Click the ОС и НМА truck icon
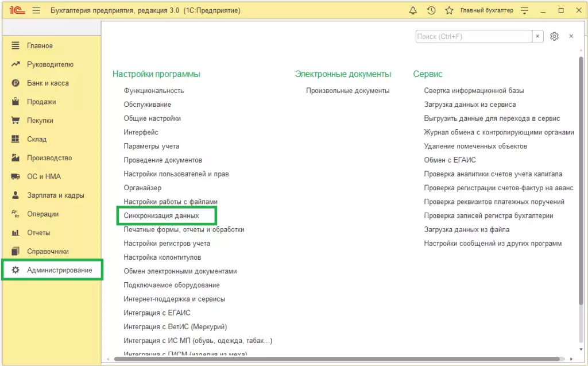The image size is (588, 366). pyautogui.click(x=16, y=176)
